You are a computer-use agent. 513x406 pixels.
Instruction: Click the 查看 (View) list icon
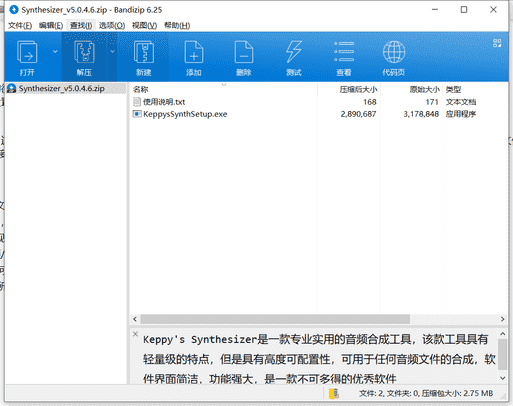pyautogui.click(x=344, y=52)
